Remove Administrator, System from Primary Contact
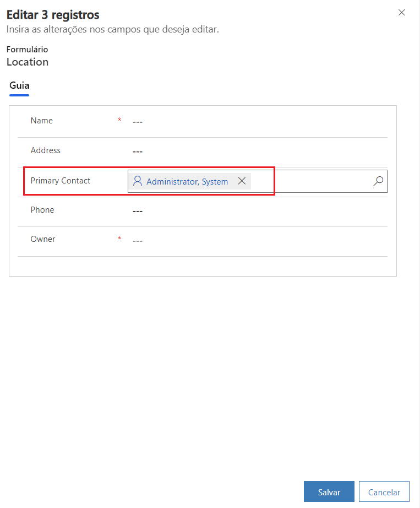Screen dimensions: 420x508 [x=242, y=181]
